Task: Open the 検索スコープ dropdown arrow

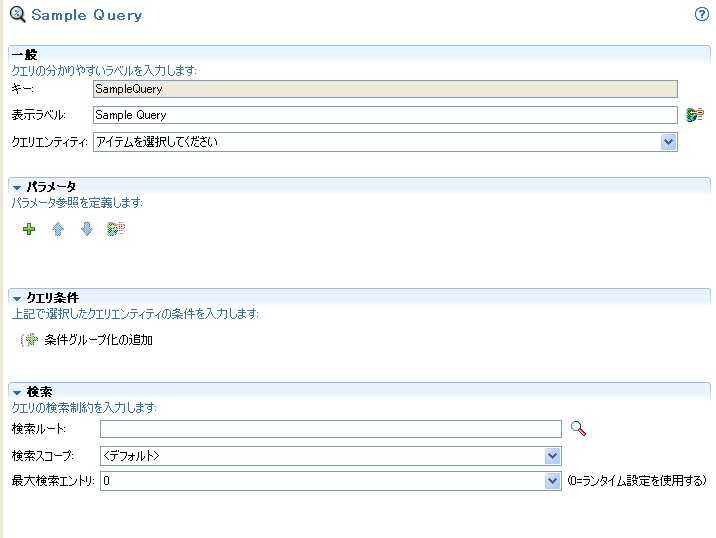Action: point(553,456)
